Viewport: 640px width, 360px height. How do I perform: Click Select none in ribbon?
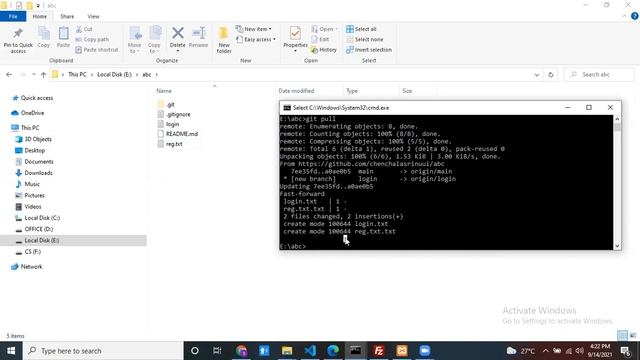364,40
